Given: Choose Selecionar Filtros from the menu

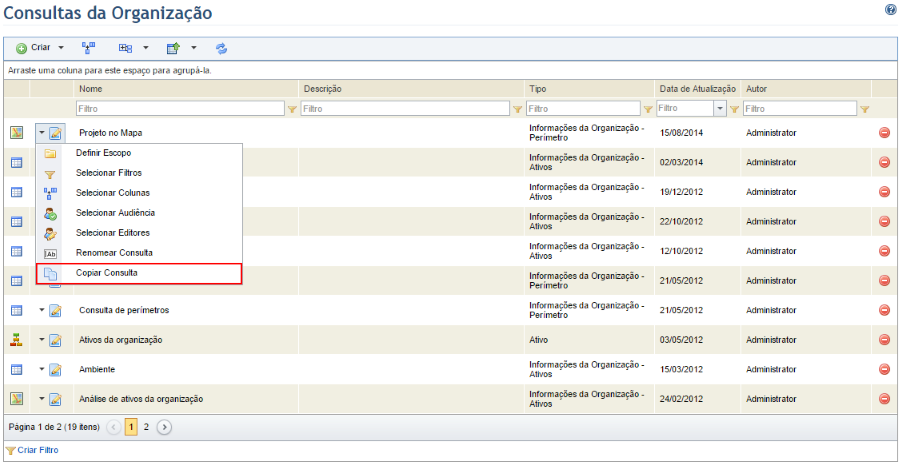Looking at the screenshot, I should (x=139, y=173).
